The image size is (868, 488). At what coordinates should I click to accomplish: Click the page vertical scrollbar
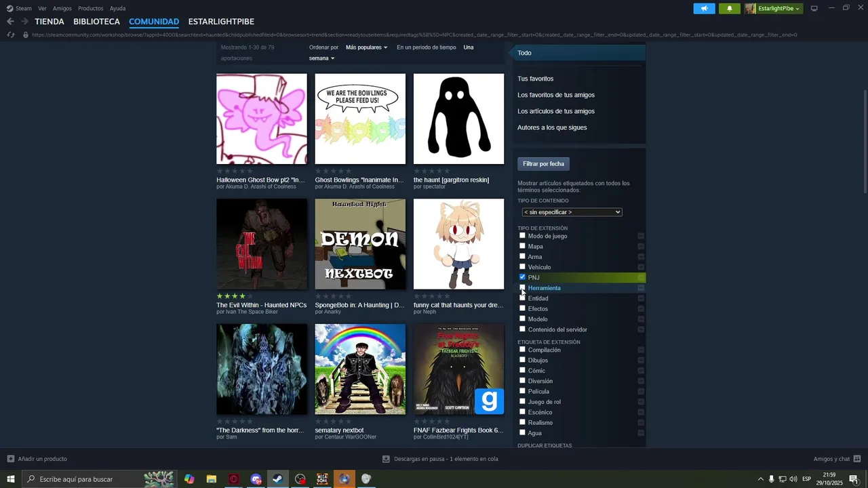864,142
